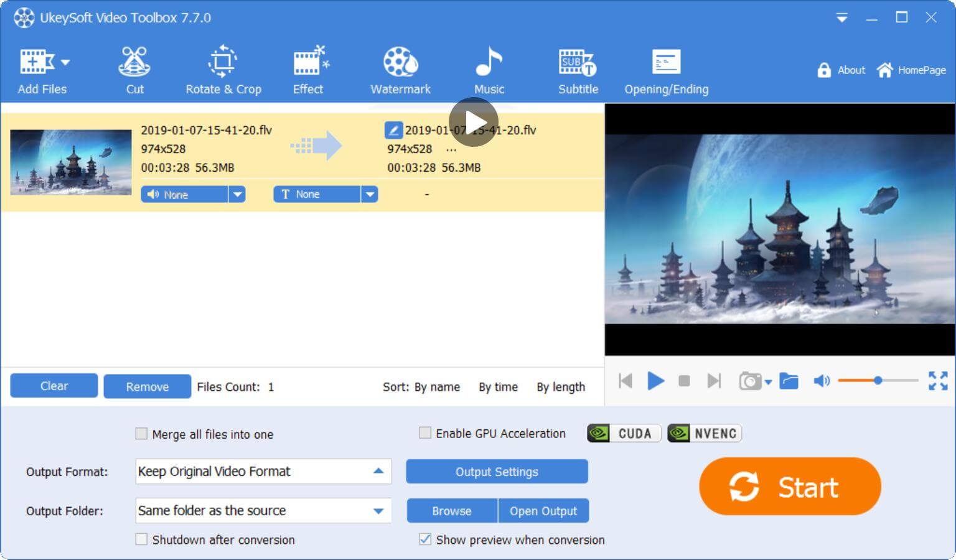Sort files By time
Screen dimensions: 956x560
(498, 387)
